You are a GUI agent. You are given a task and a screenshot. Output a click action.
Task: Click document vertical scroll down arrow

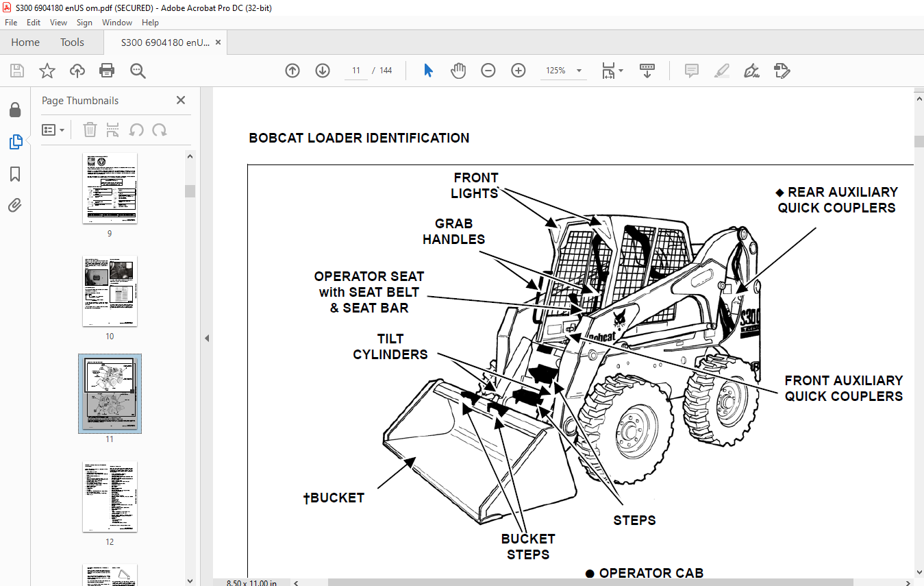point(919,573)
